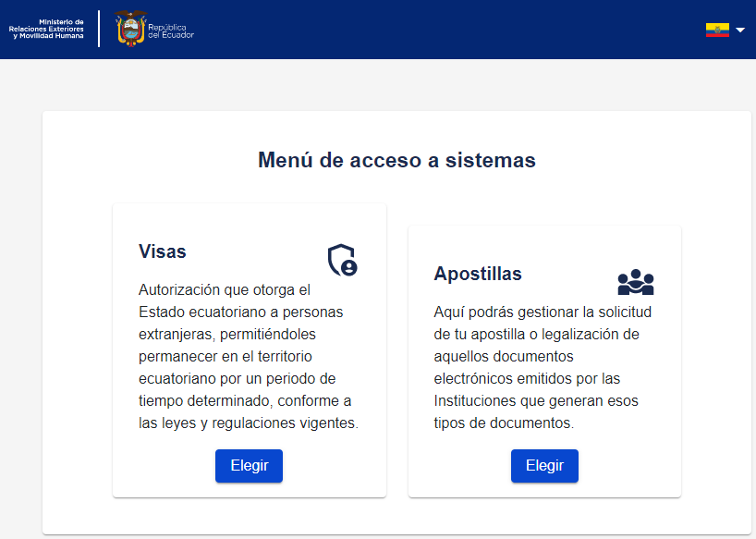756x539 pixels.
Task: Choose the Apostillas system with Elegir
Action: point(544,466)
